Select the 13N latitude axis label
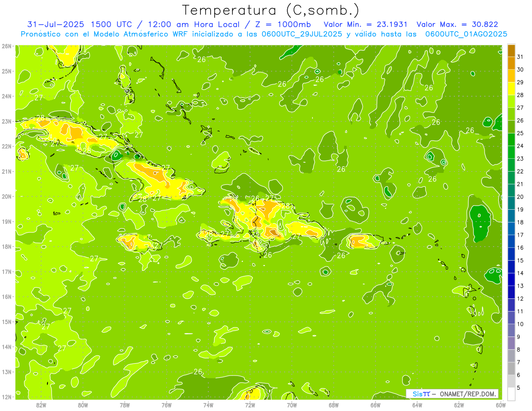 (7, 372)
